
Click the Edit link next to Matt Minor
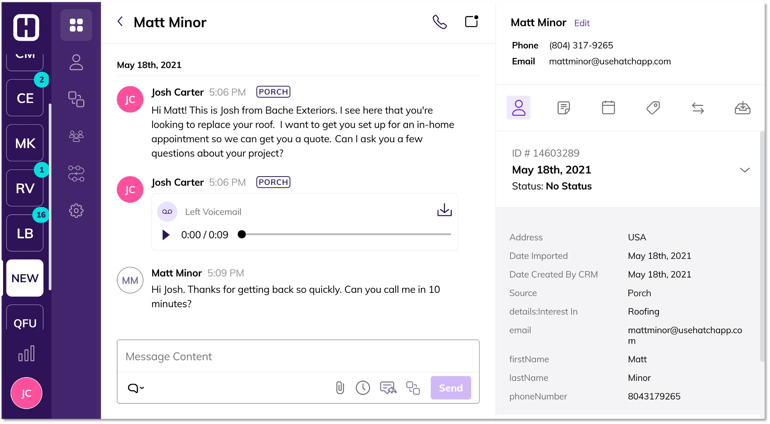click(582, 23)
